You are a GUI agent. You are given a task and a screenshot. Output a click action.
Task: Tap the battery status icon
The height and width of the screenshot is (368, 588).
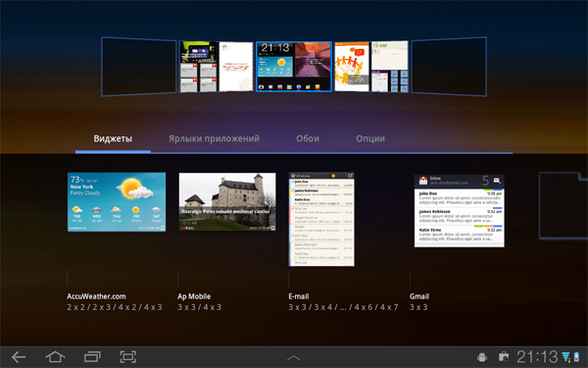(576, 357)
